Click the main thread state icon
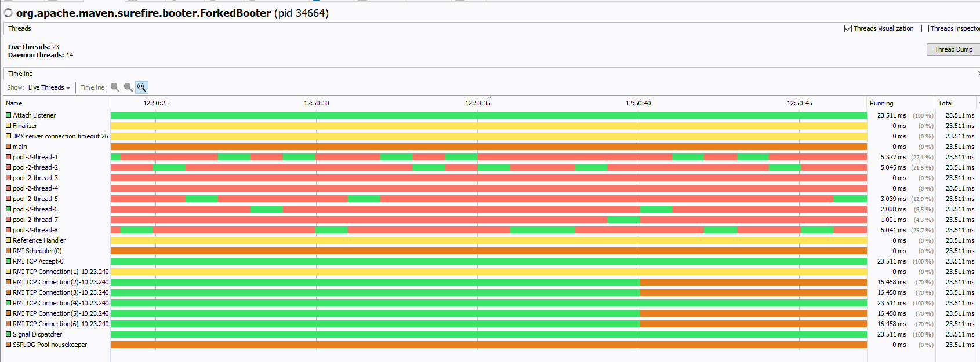Screen dimensions: 980x362 pos(9,147)
